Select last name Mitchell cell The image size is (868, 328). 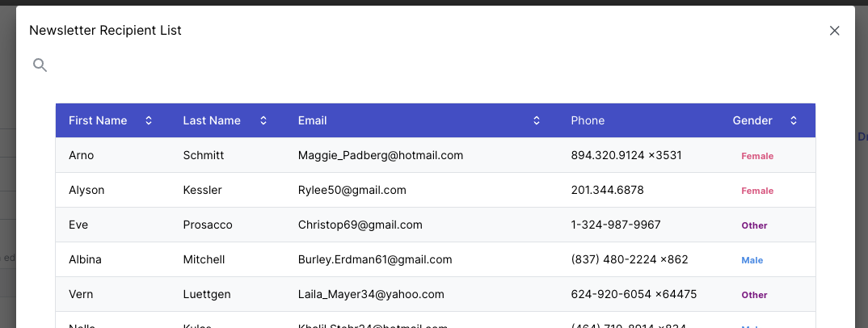[x=204, y=259]
